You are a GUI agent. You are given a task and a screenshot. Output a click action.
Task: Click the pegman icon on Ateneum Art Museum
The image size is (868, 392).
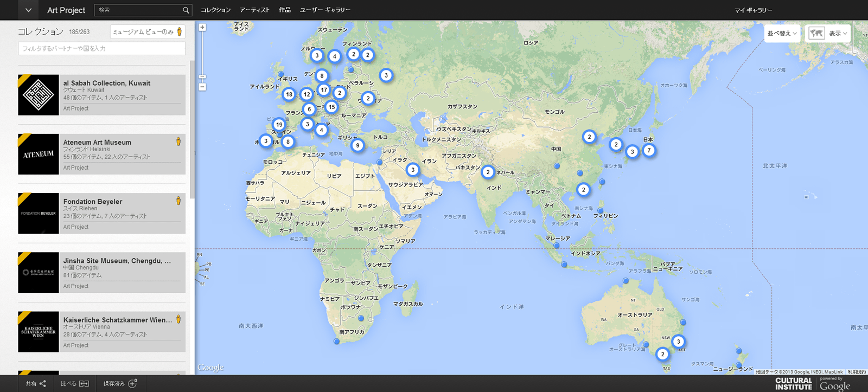coord(178,142)
